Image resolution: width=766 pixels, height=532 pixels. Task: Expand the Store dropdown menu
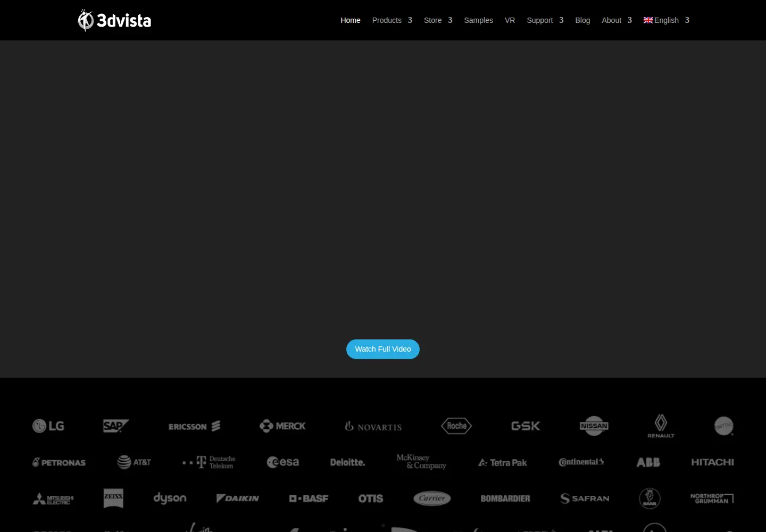tap(438, 20)
